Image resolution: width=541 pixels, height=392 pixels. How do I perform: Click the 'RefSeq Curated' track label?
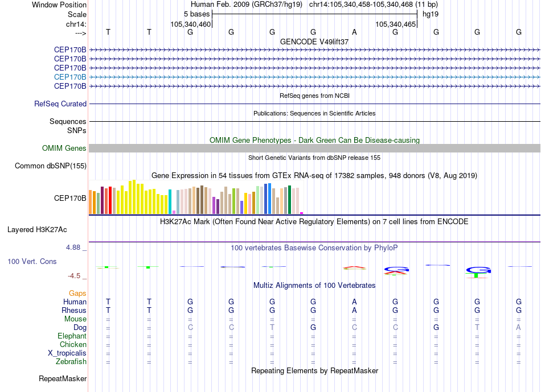60,104
